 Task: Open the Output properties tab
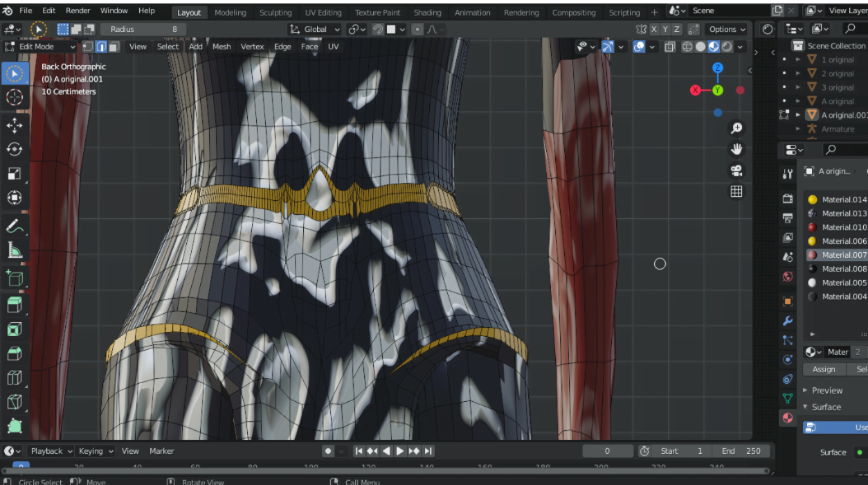click(788, 218)
